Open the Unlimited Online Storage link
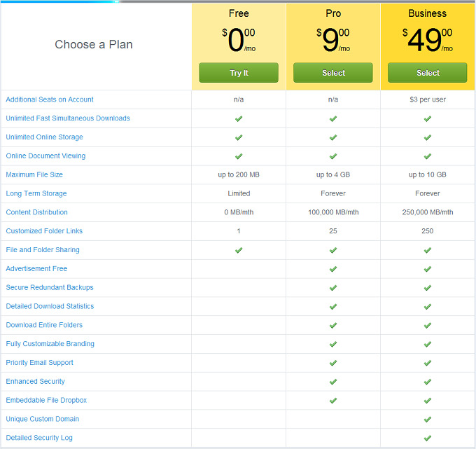The width and height of the screenshot is (476, 449). point(44,137)
